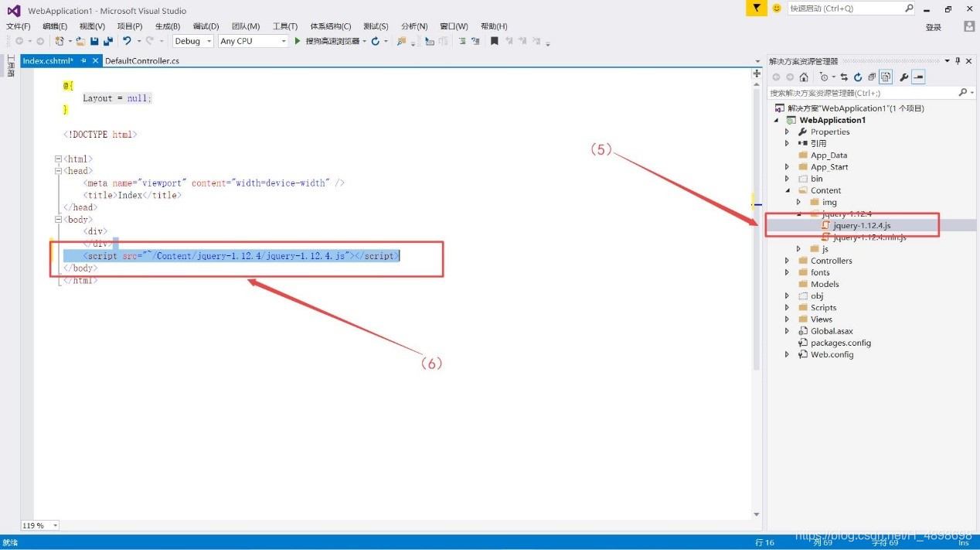Open the 文件(F) menu
Viewport: 980px width, 550px height.
pyautogui.click(x=19, y=26)
